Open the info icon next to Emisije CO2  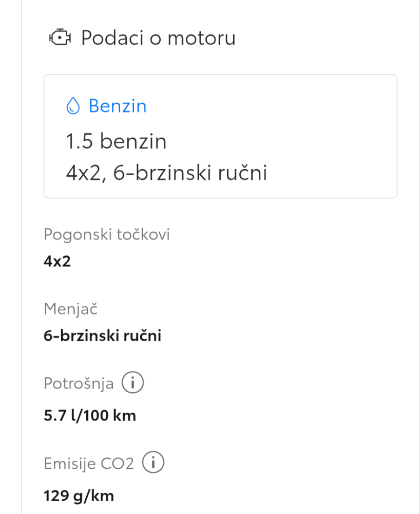(x=153, y=462)
